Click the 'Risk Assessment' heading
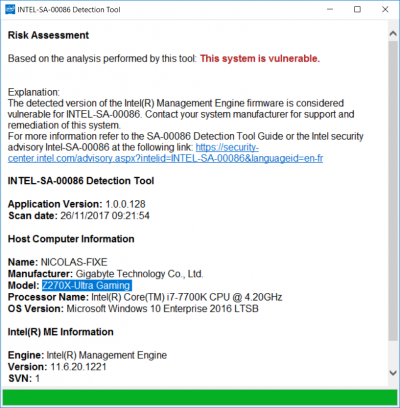Viewport: 400px width, 408px height. [48, 35]
